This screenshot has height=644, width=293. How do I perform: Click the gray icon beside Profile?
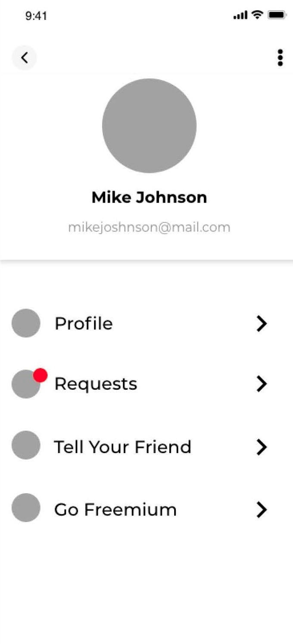26,323
